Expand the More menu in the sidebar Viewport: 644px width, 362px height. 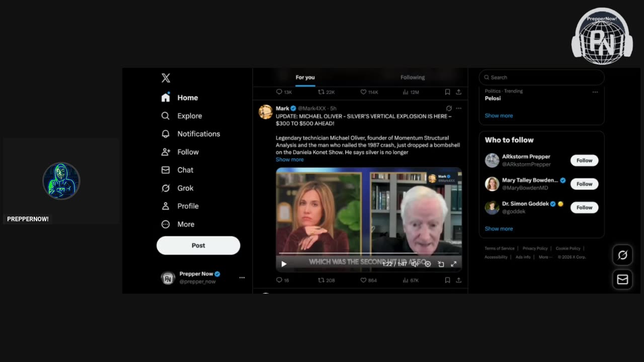(x=178, y=224)
